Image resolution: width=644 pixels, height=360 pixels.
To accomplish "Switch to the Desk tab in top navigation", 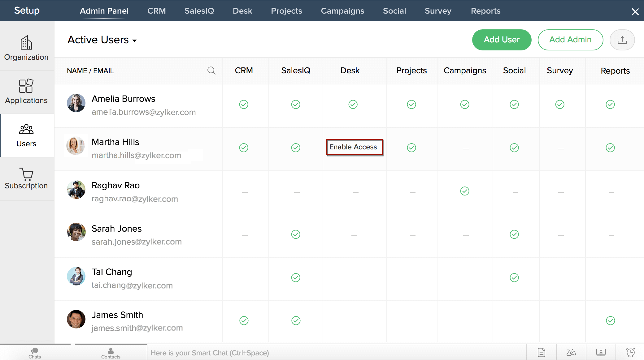I will pyautogui.click(x=242, y=11).
